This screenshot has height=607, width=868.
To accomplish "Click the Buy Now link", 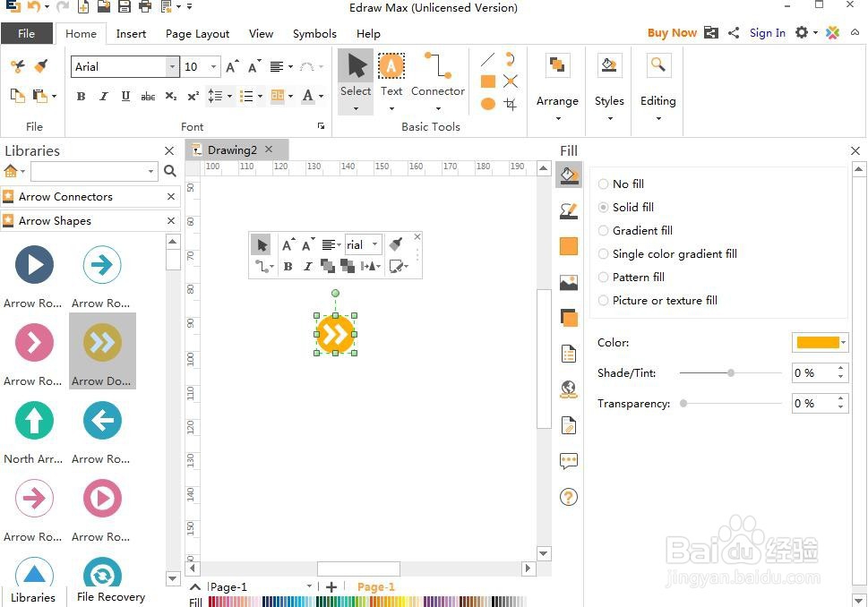I will pos(672,32).
